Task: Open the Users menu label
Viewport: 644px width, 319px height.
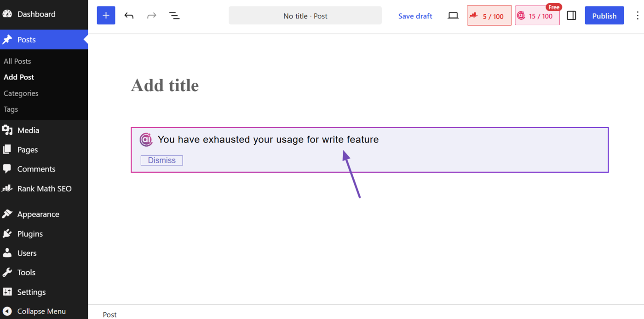Action: pyautogui.click(x=27, y=253)
